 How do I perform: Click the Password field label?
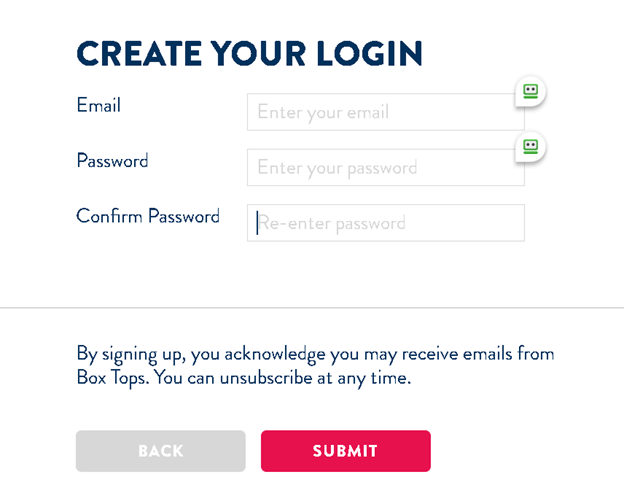pos(113,161)
